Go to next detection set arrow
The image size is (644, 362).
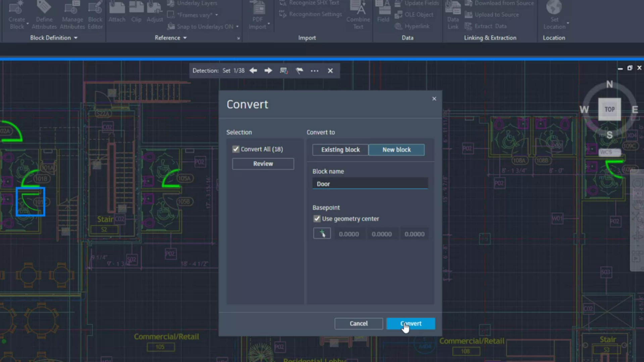click(x=268, y=71)
